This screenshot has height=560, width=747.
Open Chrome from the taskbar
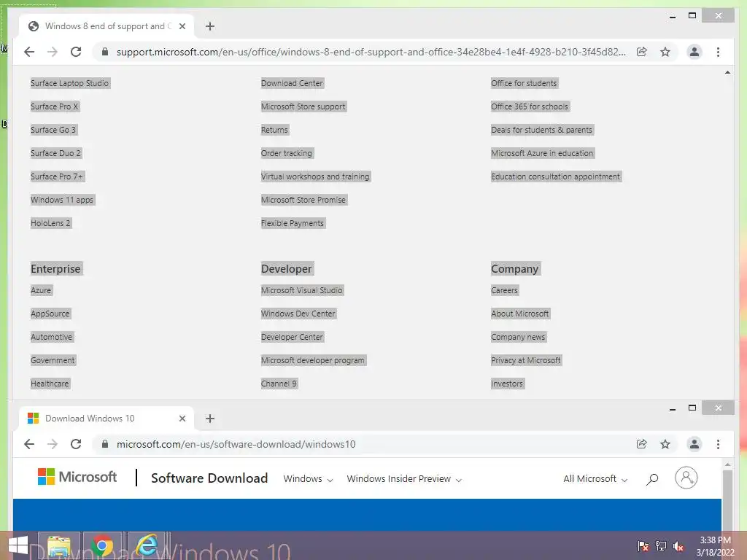pos(102,546)
